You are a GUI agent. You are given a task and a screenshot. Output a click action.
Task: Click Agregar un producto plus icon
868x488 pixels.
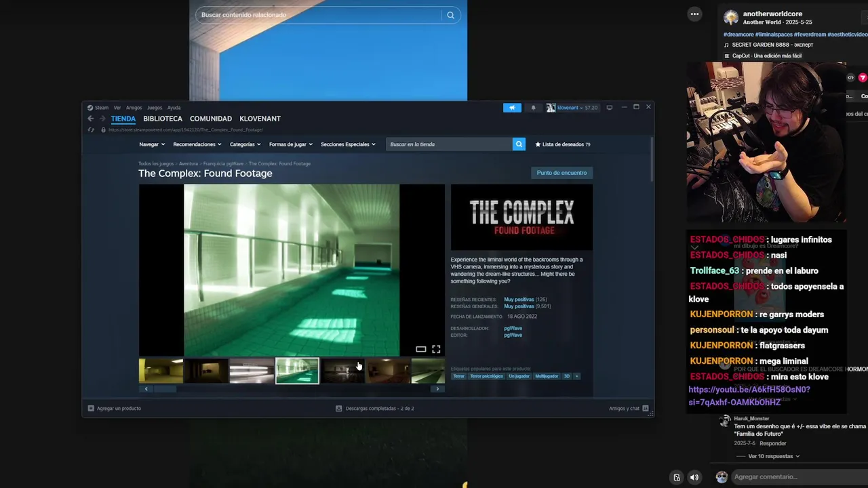[x=91, y=408]
